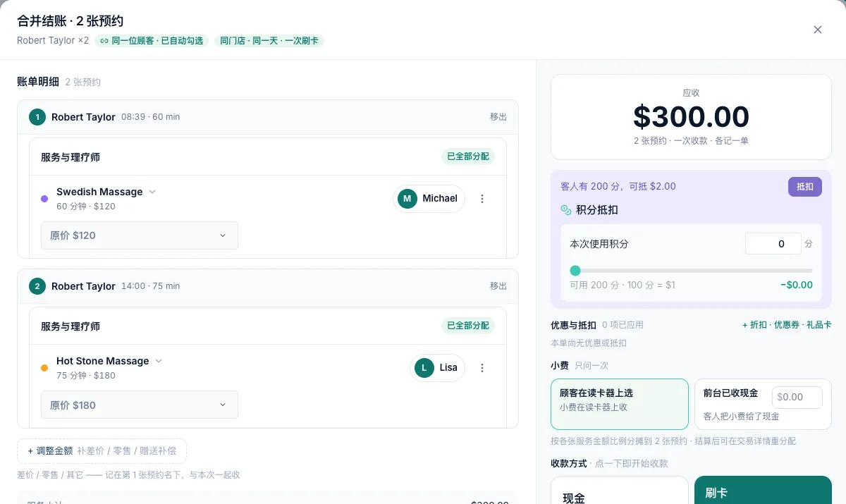Click + 调整金额 button

click(102, 451)
